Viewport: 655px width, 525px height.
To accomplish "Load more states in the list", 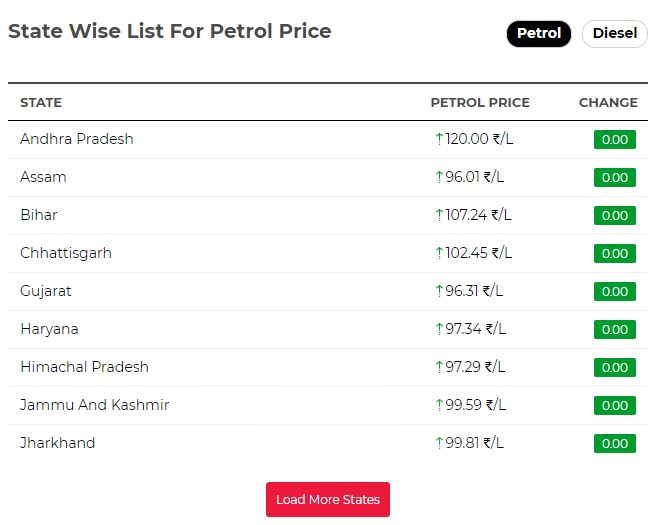I will point(328,500).
